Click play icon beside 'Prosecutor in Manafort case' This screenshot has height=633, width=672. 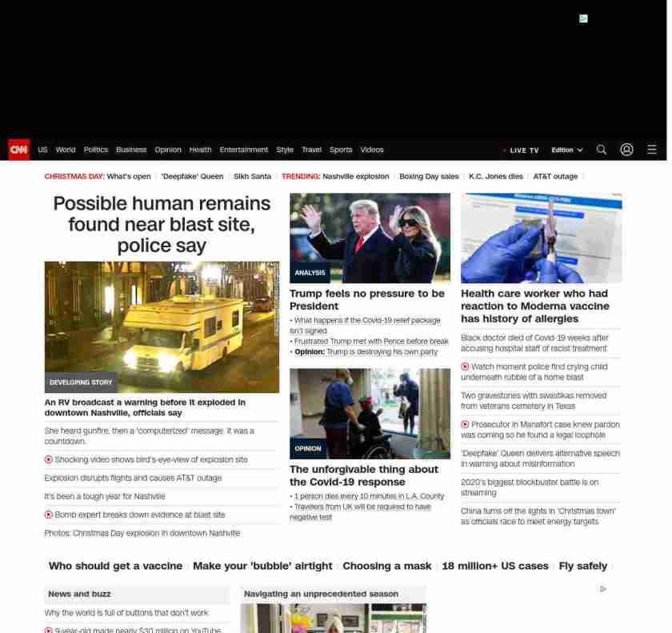(x=465, y=425)
